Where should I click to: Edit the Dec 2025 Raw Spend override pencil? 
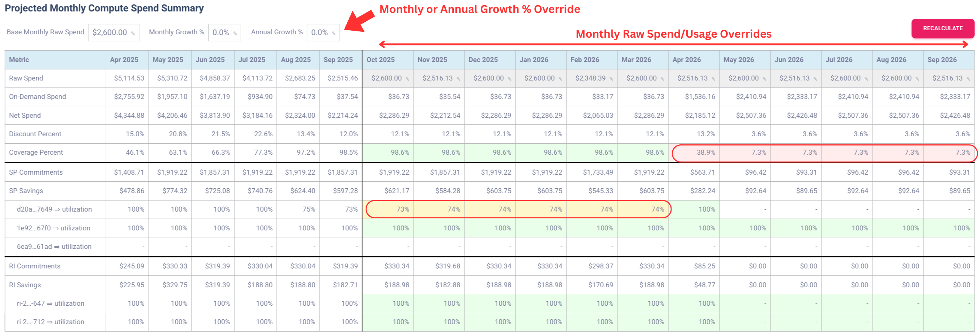click(510, 78)
